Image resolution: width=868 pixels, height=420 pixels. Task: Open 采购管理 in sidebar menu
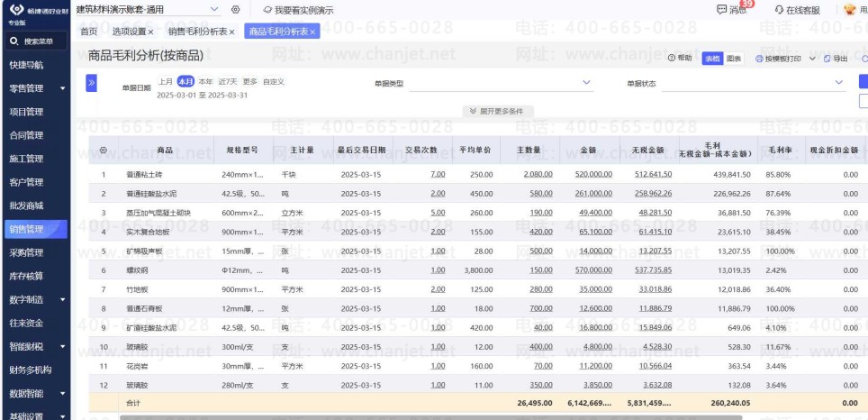tap(26, 252)
